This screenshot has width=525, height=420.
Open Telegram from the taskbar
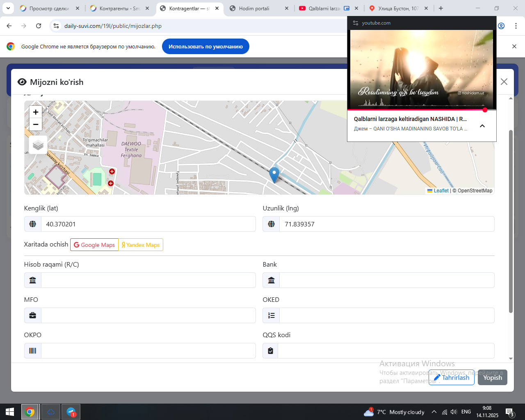pyautogui.click(x=71, y=412)
